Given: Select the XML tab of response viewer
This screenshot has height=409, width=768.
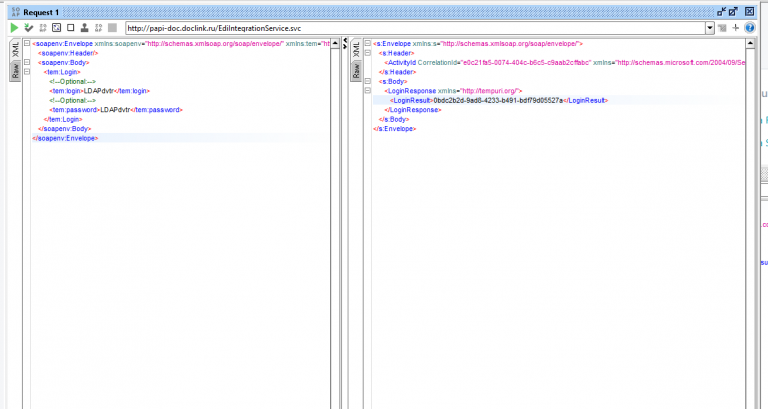Looking at the screenshot, I should [356, 49].
